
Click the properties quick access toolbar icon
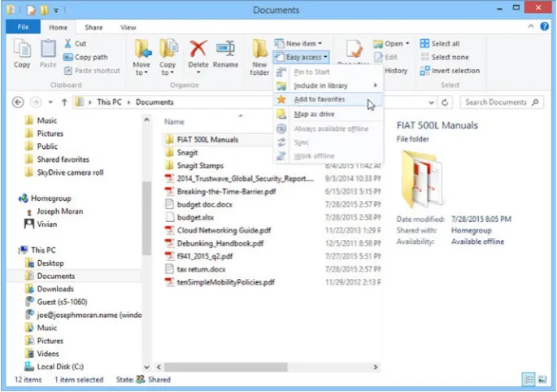[x=31, y=10]
